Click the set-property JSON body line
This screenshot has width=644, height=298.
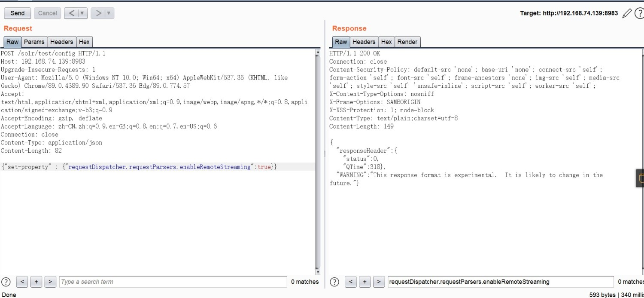point(140,166)
